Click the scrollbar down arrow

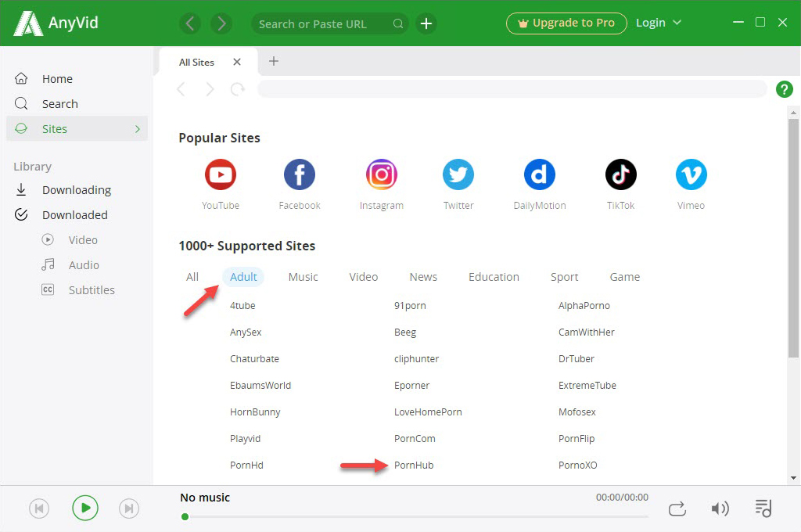point(793,478)
